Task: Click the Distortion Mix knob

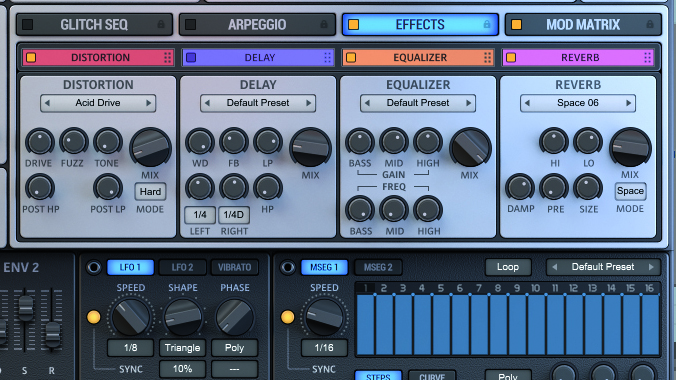Action: pyautogui.click(x=150, y=148)
